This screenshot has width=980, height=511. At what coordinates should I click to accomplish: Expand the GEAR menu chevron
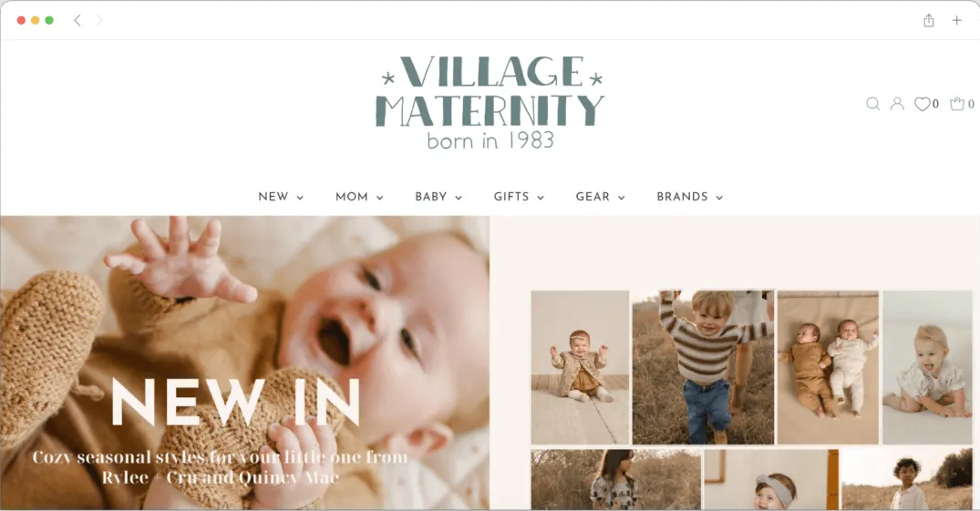pyautogui.click(x=621, y=198)
